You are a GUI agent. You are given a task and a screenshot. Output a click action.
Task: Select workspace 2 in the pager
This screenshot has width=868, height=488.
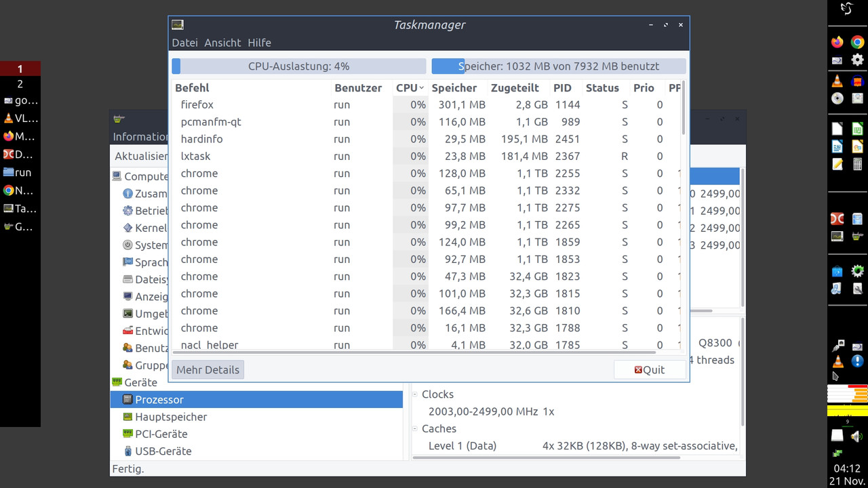(x=20, y=84)
